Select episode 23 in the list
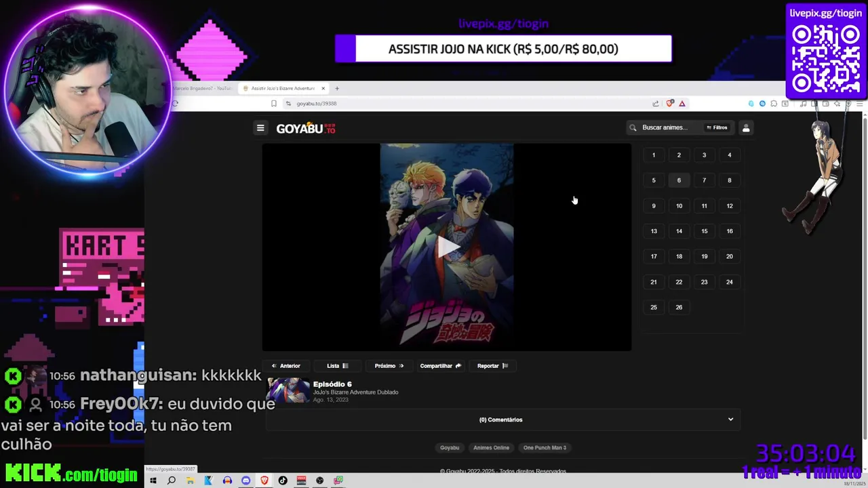The image size is (868, 488). 704,282
